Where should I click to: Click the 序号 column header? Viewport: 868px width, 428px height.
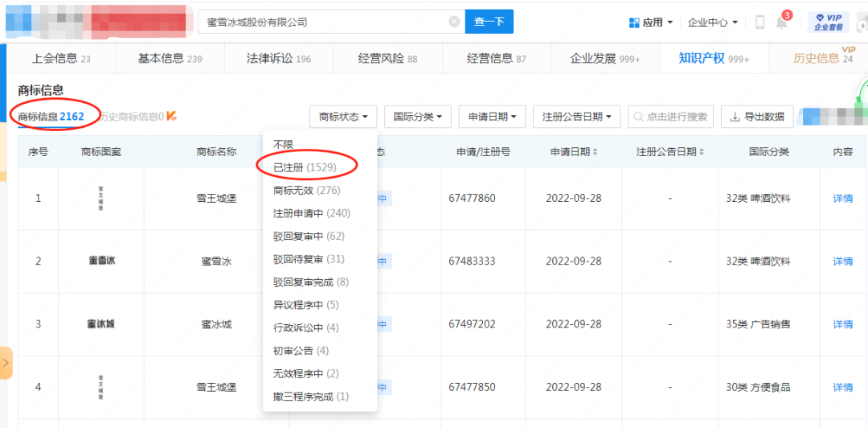[x=39, y=152]
